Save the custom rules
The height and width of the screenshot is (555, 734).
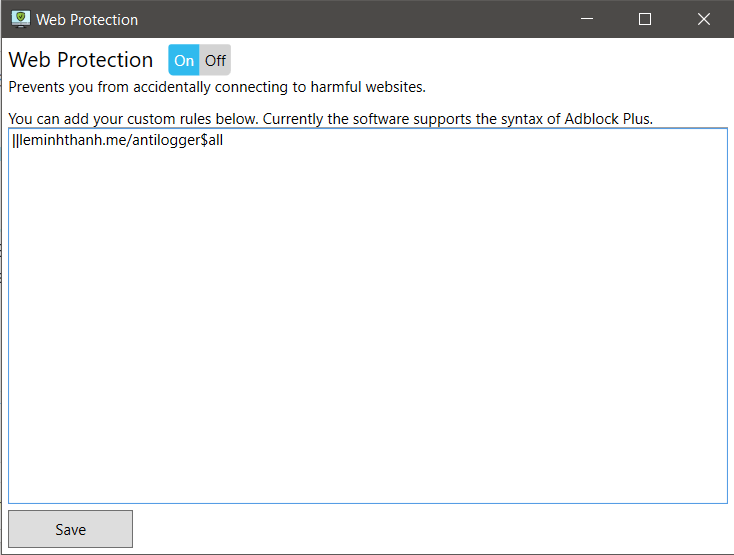pyautogui.click(x=70, y=529)
